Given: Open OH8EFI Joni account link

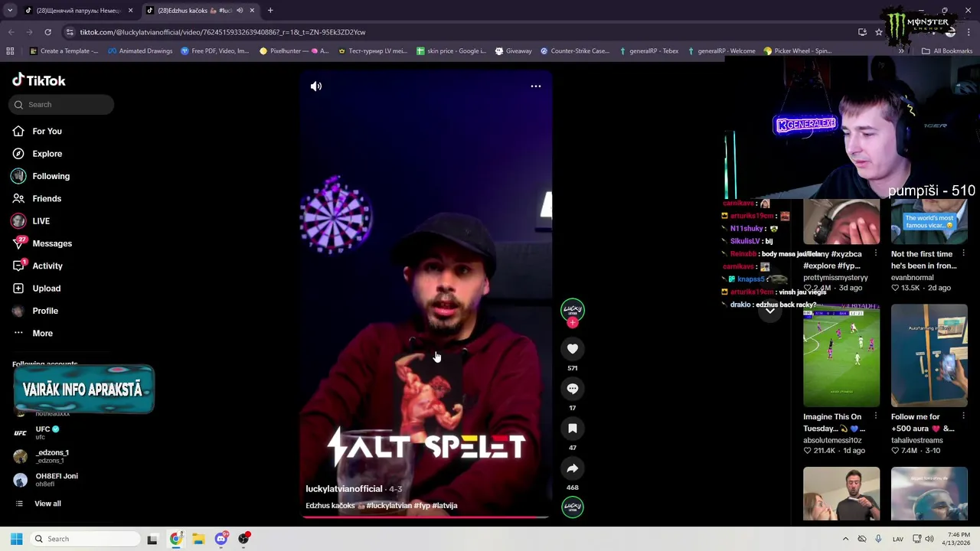Looking at the screenshot, I should [x=46, y=480].
